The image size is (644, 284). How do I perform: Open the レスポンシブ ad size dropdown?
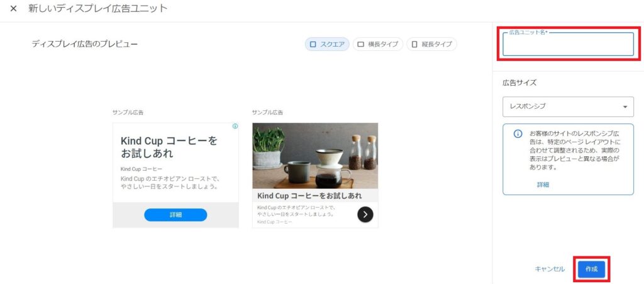point(568,106)
